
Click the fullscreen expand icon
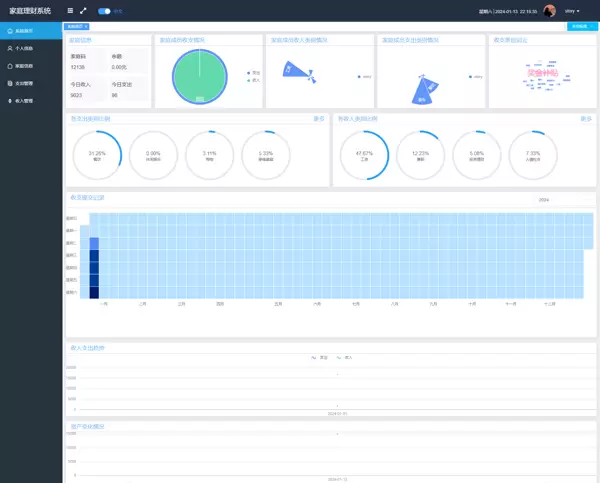click(x=83, y=11)
